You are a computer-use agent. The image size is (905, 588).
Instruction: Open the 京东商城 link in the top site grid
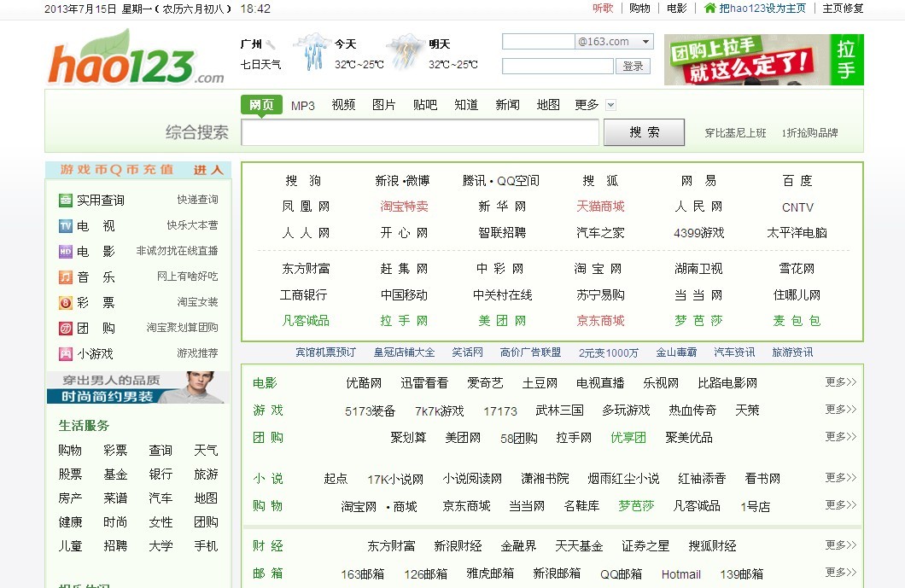[x=600, y=321]
